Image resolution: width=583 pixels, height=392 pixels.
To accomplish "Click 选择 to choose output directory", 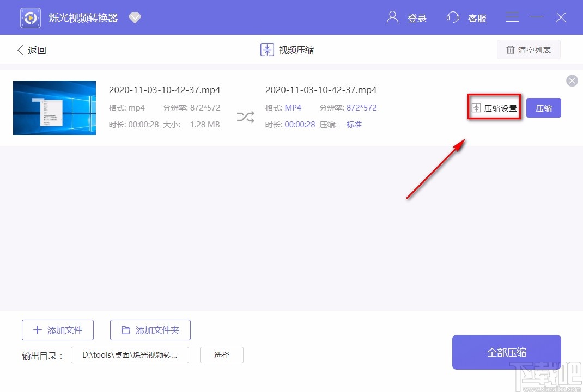I will (221, 354).
